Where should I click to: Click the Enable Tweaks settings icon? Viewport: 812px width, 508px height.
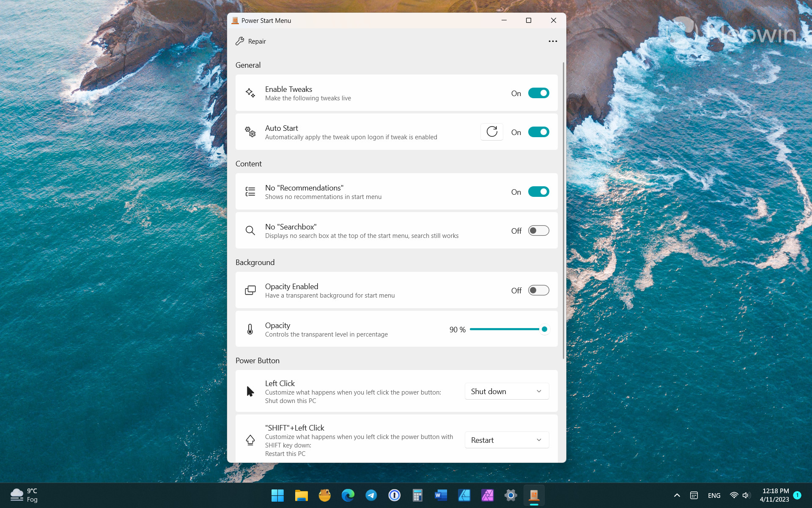[x=251, y=93]
